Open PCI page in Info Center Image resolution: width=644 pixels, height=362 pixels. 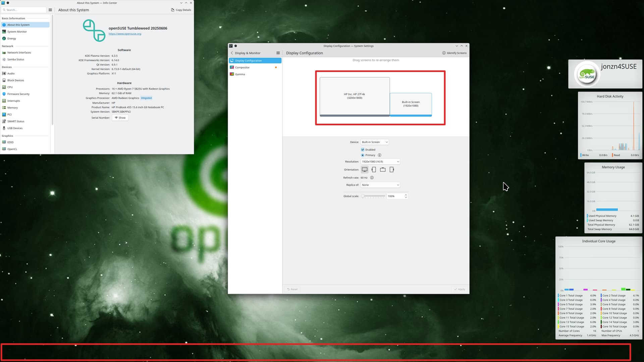click(25, 115)
